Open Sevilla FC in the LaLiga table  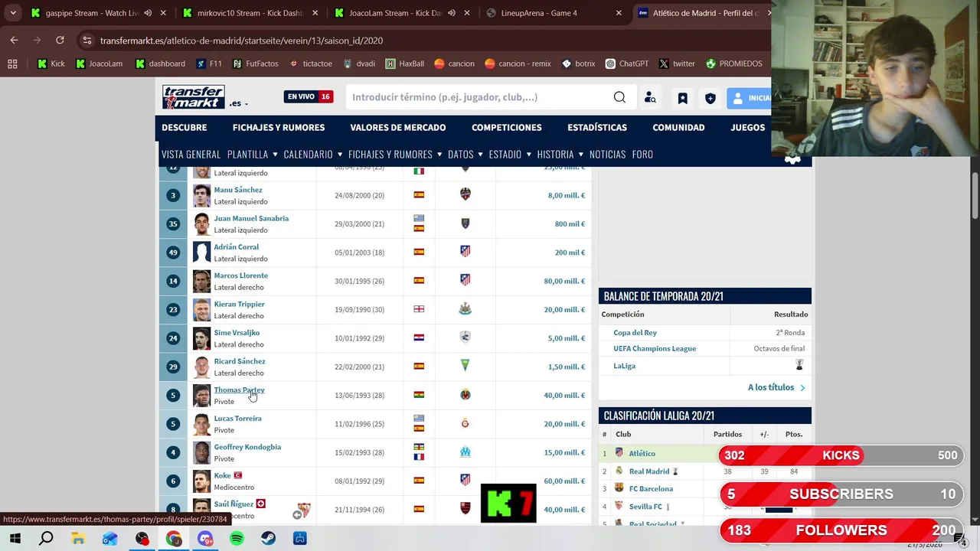pyautogui.click(x=645, y=507)
